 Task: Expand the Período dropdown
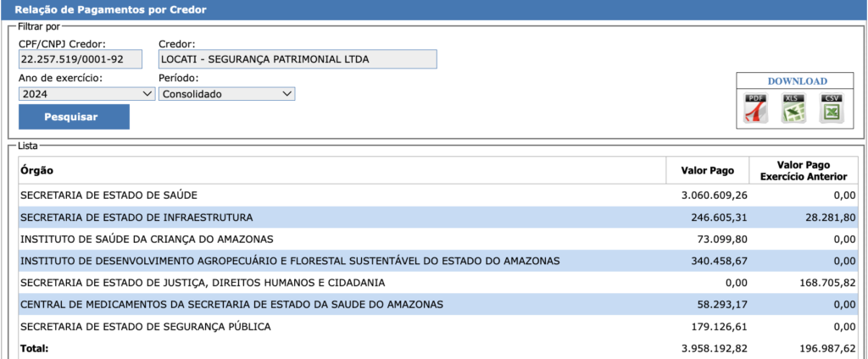pyautogui.click(x=226, y=94)
